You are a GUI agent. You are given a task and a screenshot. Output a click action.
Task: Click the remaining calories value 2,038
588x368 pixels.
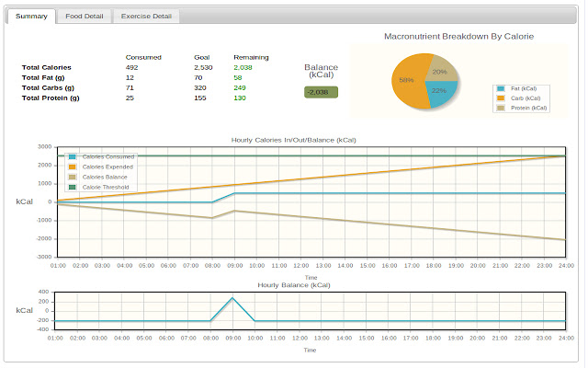click(243, 67)
